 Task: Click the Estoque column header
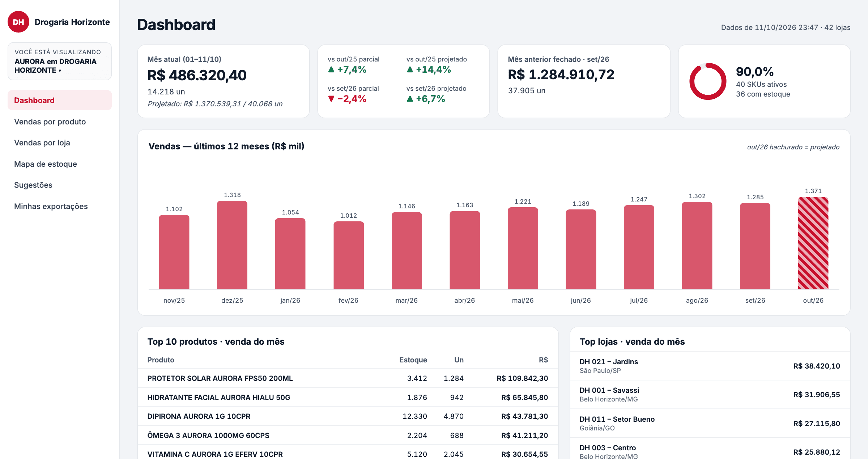[x=413, y=360]
